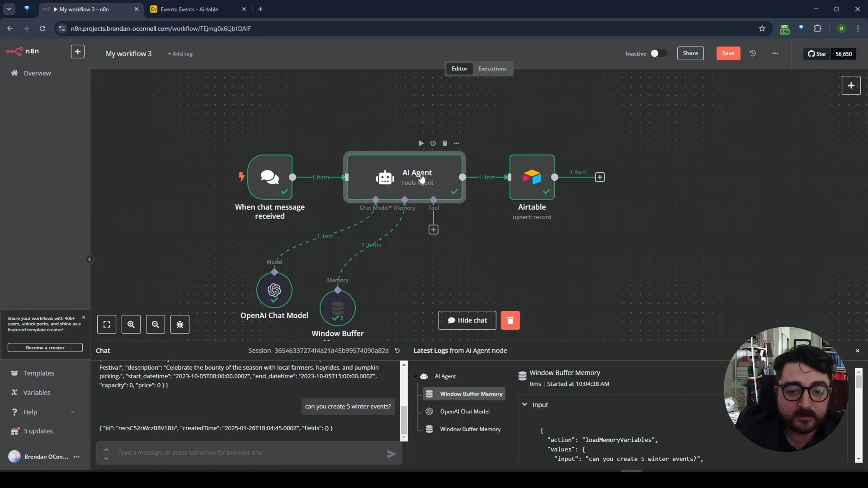Viewport: 868px width, 488px height.
Task: Click the Share button
Action: tap(690, 53)
